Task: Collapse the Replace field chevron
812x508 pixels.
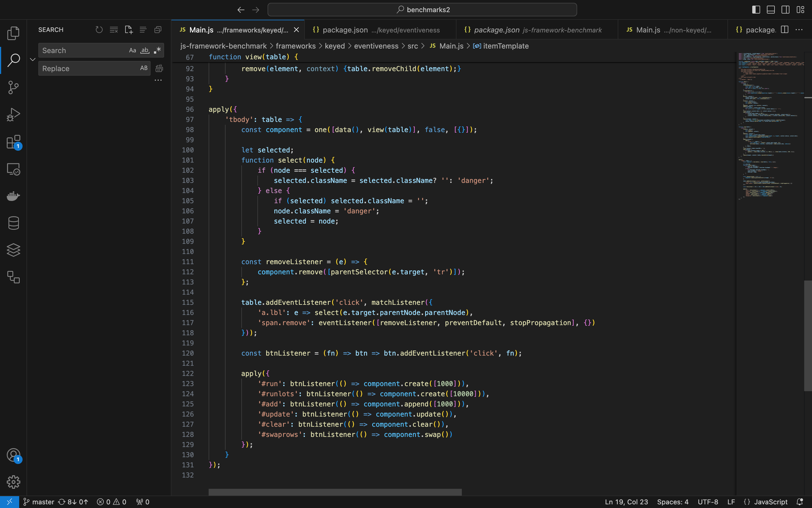Action: pyautogui.click(x=32, y=60)
